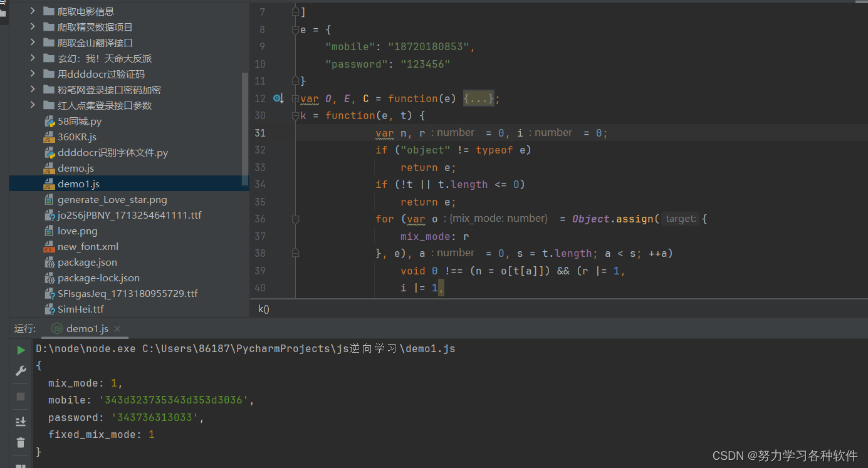
Task: Click the fold end marker on line 11
Action: (296, 81)
